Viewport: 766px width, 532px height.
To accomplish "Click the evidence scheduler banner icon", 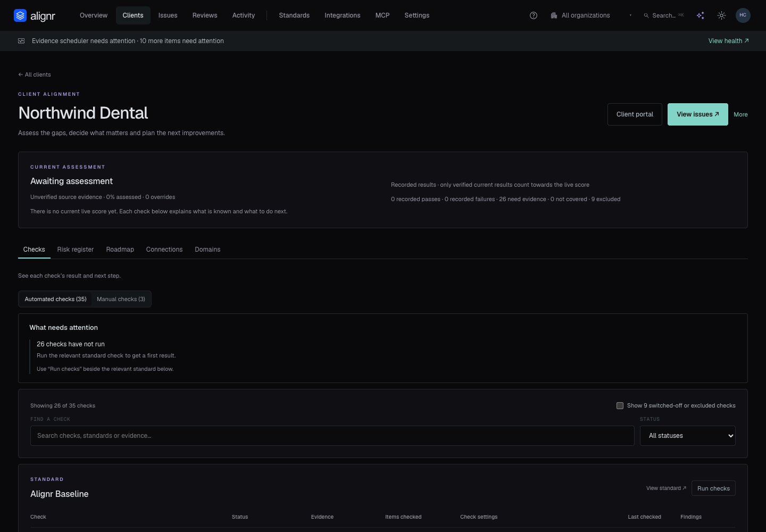I will (21, 41).
